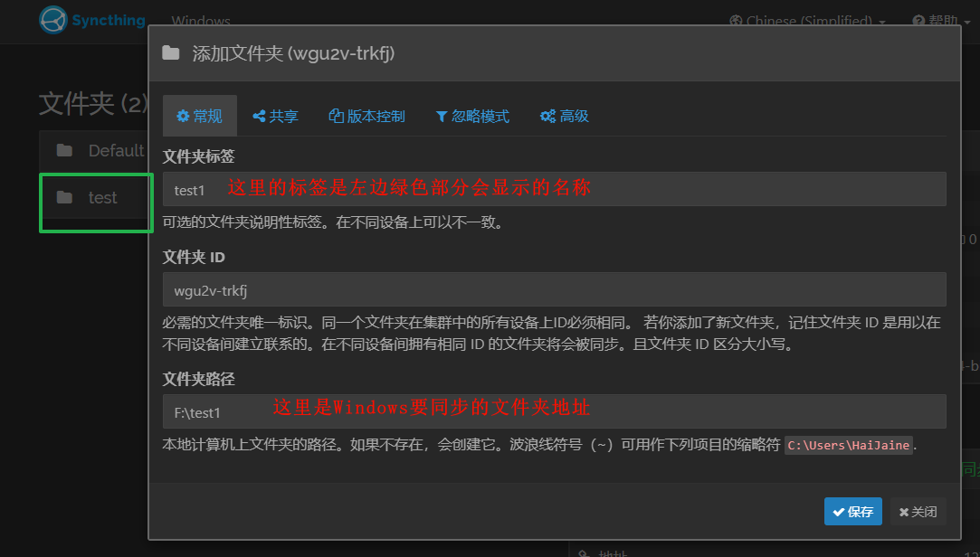The width and height of the screenshot is (980, 557).
Task: Focus the 文件夹 ID text field
Action: (x=554, y=290)
